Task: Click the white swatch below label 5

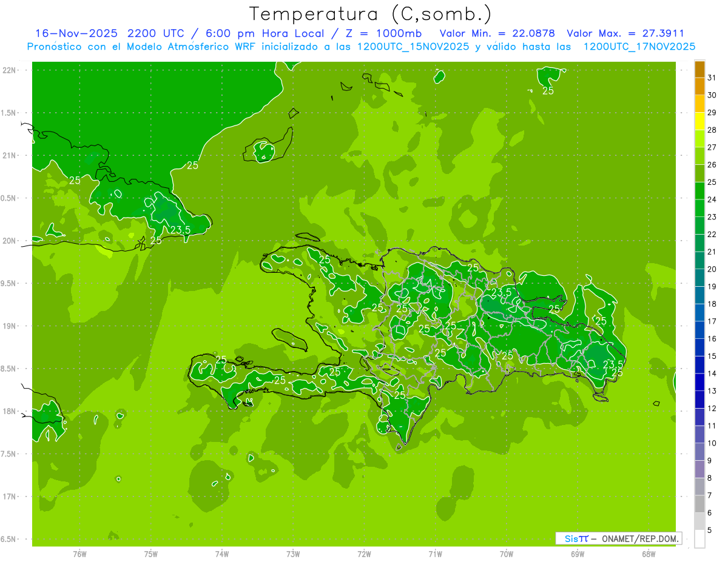Action: tap(699, 539)
